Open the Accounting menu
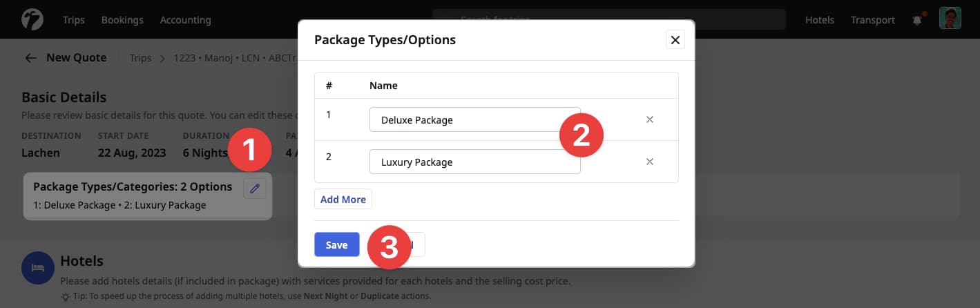Viewport: 980px width, 308px height. click(185, 20)
